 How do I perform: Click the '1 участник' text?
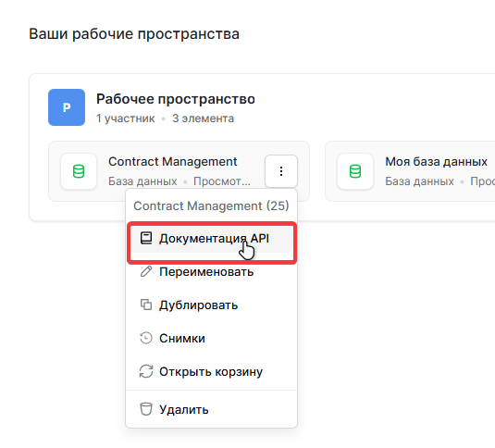pos(126,118)
